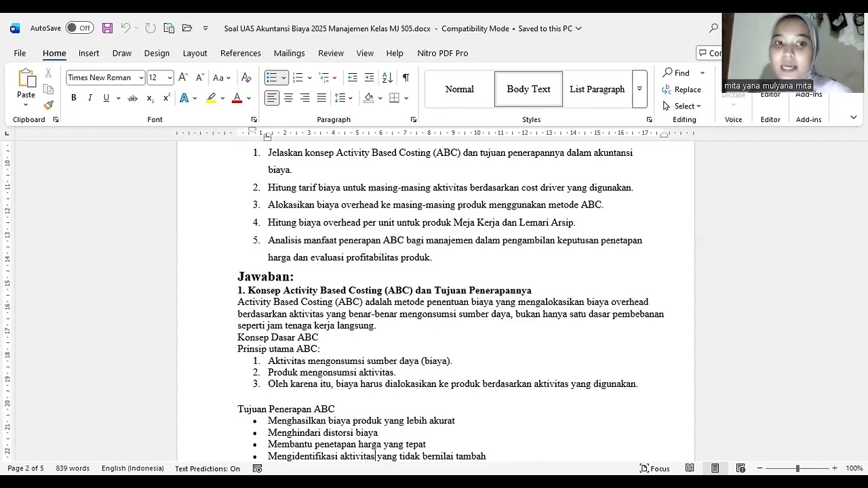Expand the multilevel list dropdown
This screenshot has width=868, height=488.
334,78
